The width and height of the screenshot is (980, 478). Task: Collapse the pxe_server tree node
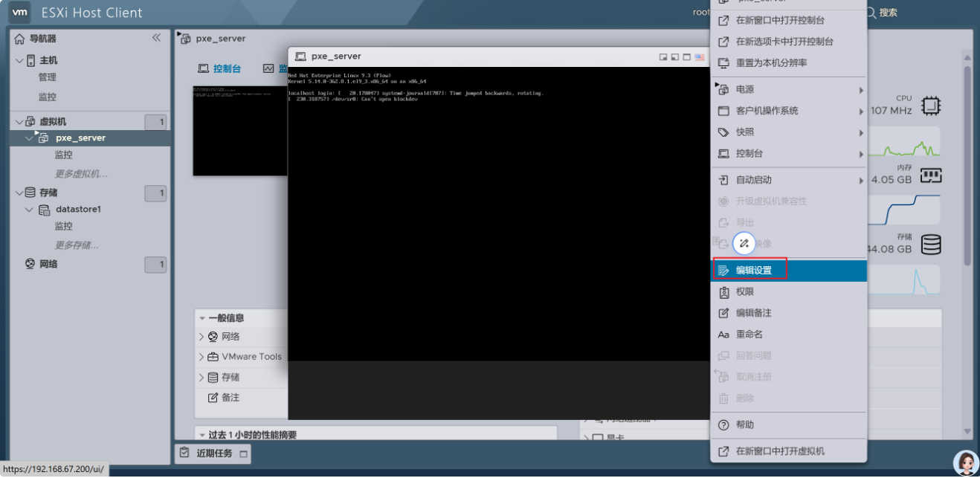(30, 138)
